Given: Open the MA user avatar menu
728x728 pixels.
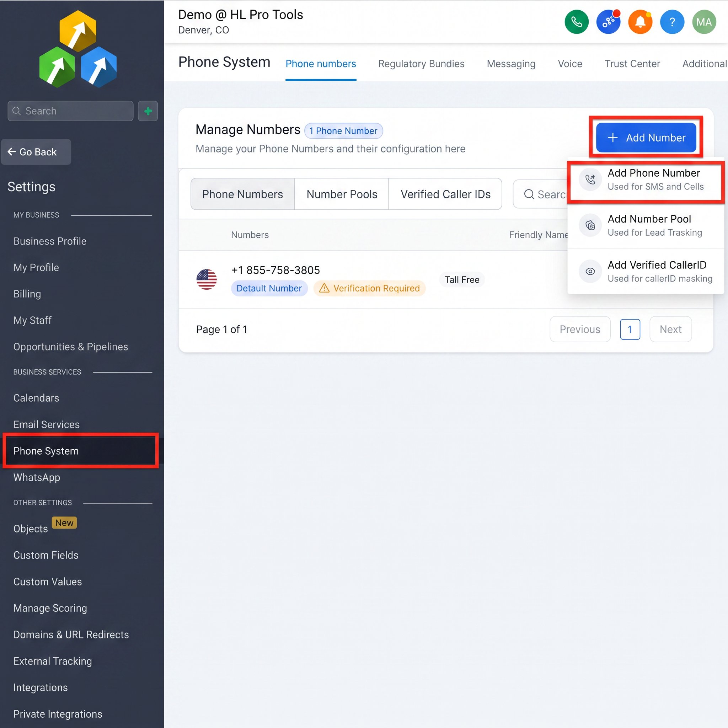Looking at the screenshot, I should (704, 22).
